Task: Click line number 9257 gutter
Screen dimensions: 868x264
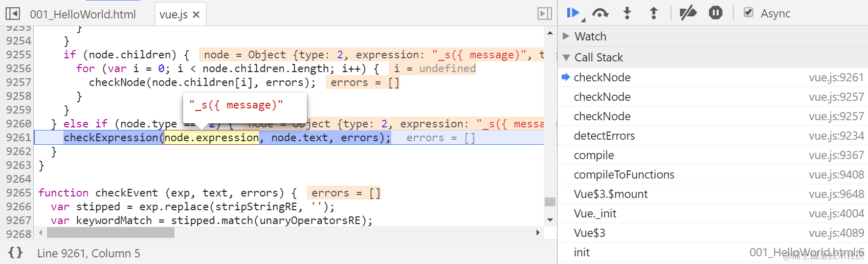Action: 18,82
